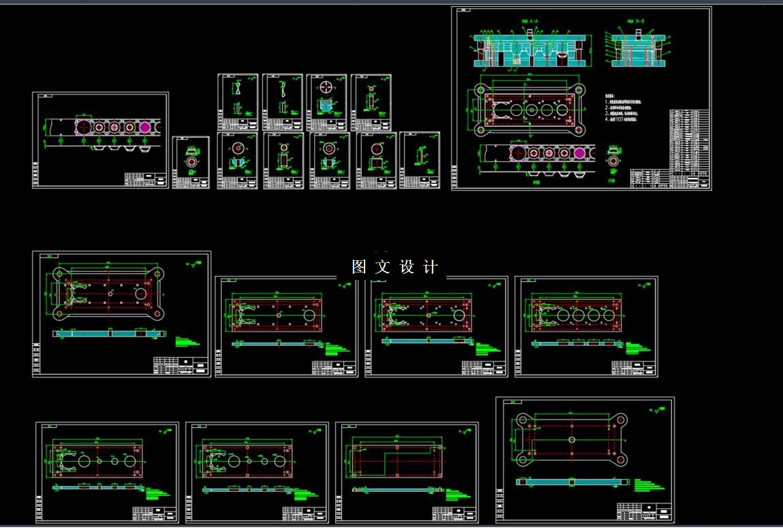Open the standalone strip layout drawing sheet
783x532 pixels.
point(100,140)
